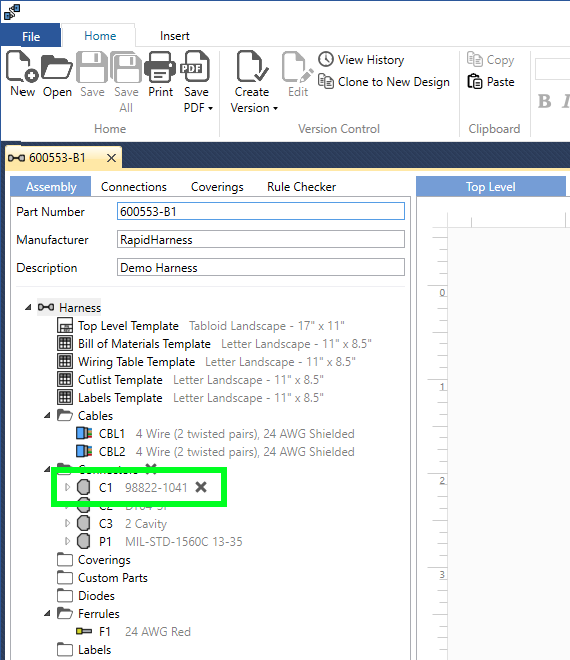Select the Assembly tab
The height and width of the screenshot is (660, 570).
tap(51, 186)
